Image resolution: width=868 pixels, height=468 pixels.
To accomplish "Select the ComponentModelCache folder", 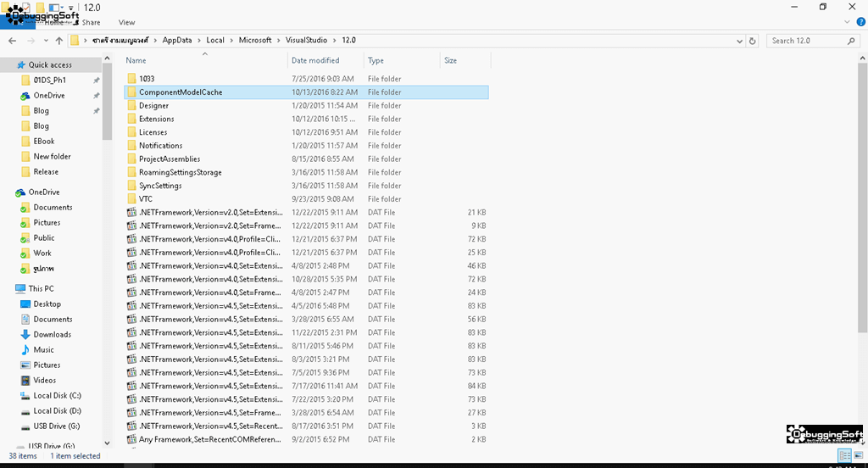I will (306, 92).
